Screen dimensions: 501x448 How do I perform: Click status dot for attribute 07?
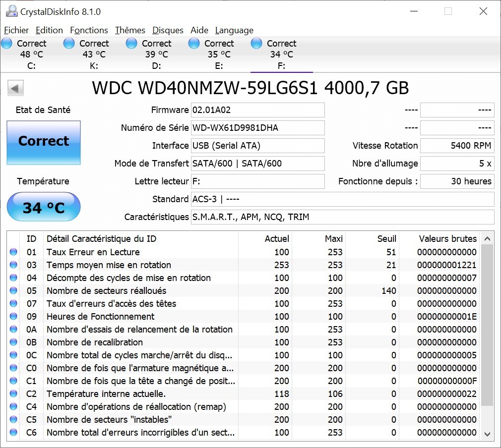[13, 303]
